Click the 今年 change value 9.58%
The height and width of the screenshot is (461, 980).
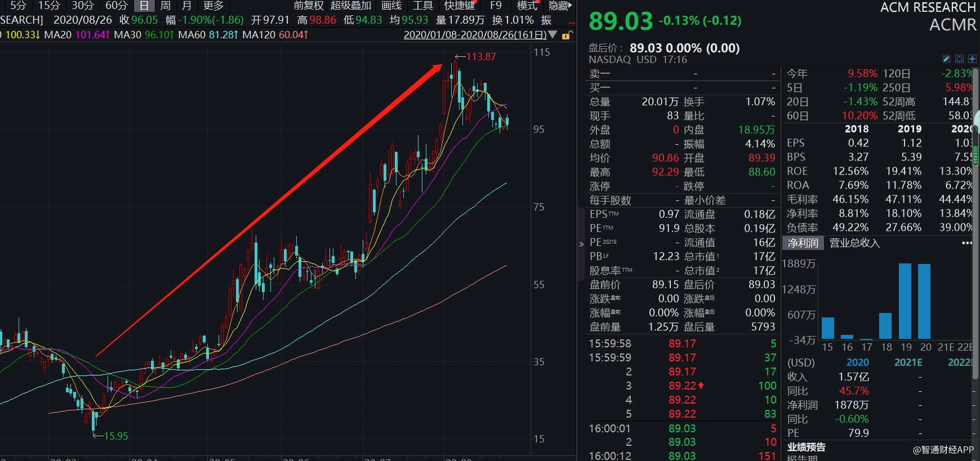862,74
